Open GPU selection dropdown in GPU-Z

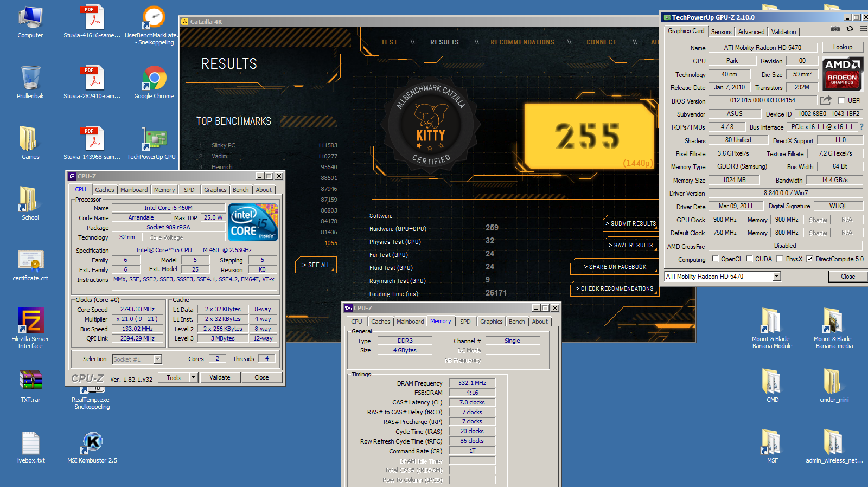pyautogui.click(x=777, y=277)
